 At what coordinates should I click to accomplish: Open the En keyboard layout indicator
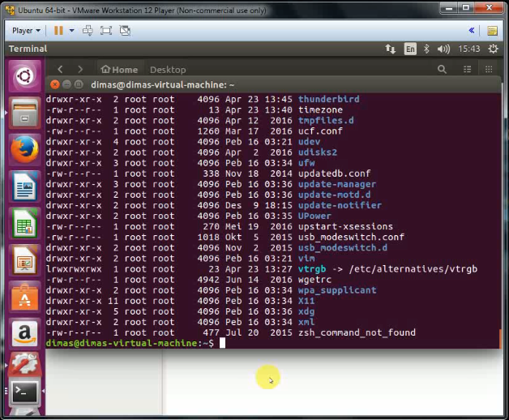click(x=410, y=49)
